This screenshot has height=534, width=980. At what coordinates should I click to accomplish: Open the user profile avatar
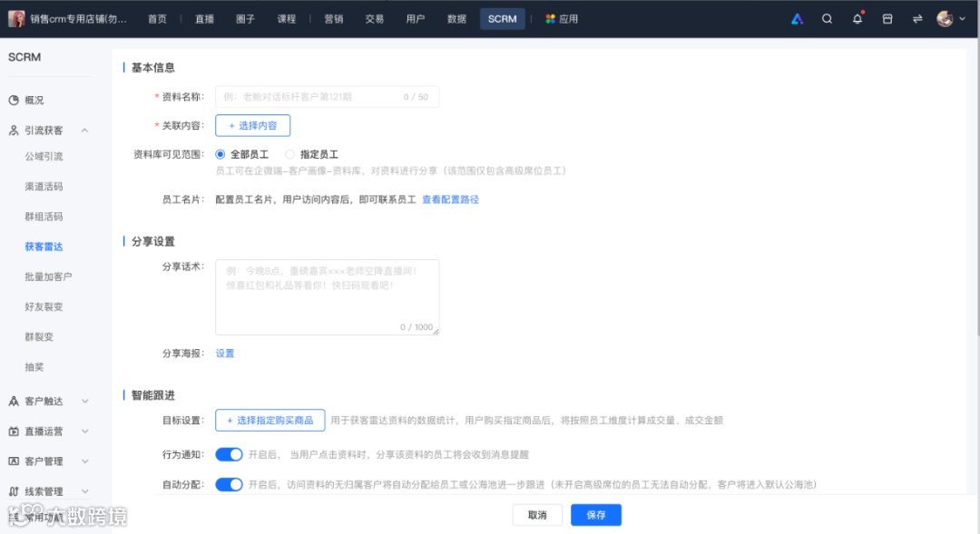tap(945, 19)
